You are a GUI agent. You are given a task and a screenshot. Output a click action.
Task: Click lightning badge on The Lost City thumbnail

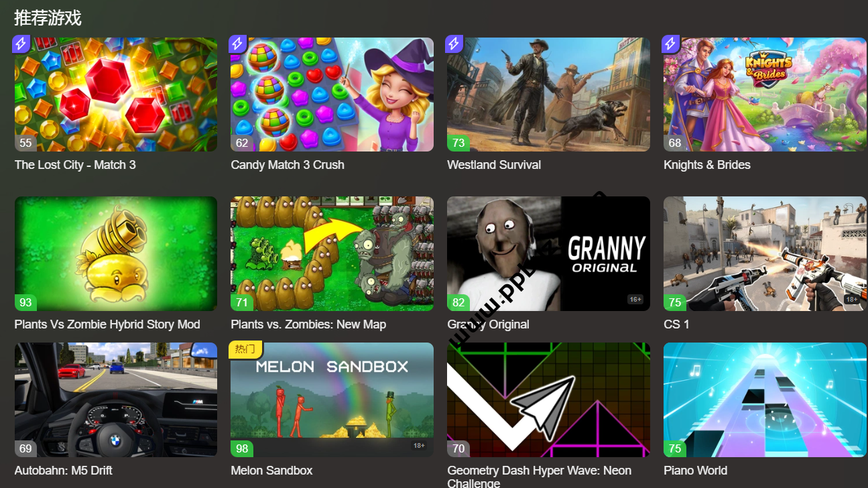click(x=21, y=44)
